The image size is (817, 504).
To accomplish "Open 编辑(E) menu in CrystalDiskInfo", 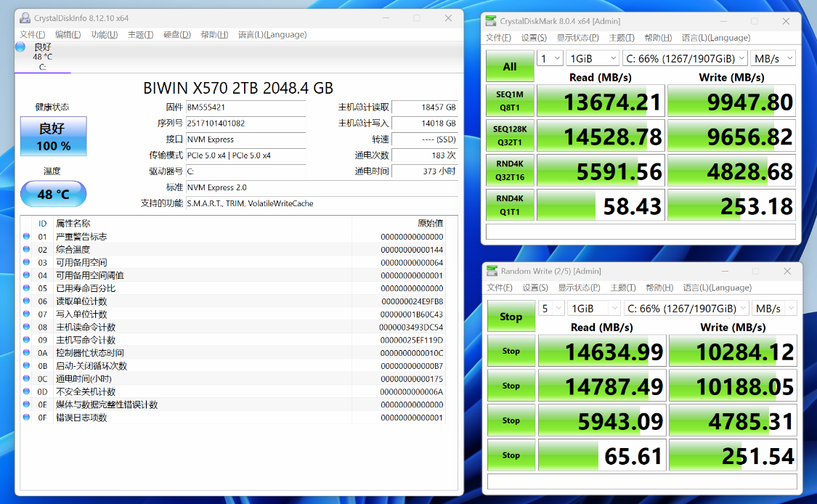I will tap(68, 34).
